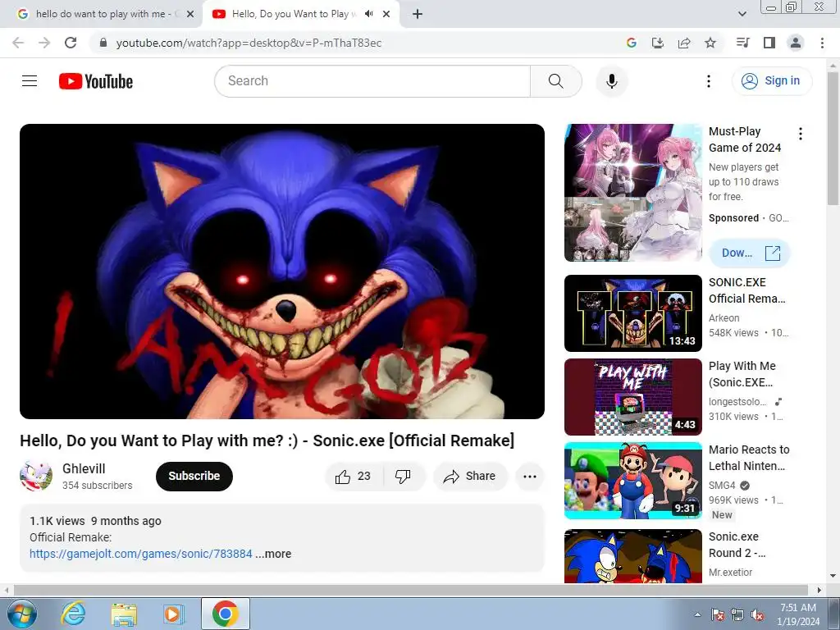Open a new browser tab
The image size is (840, 630).
pos(418,15)
